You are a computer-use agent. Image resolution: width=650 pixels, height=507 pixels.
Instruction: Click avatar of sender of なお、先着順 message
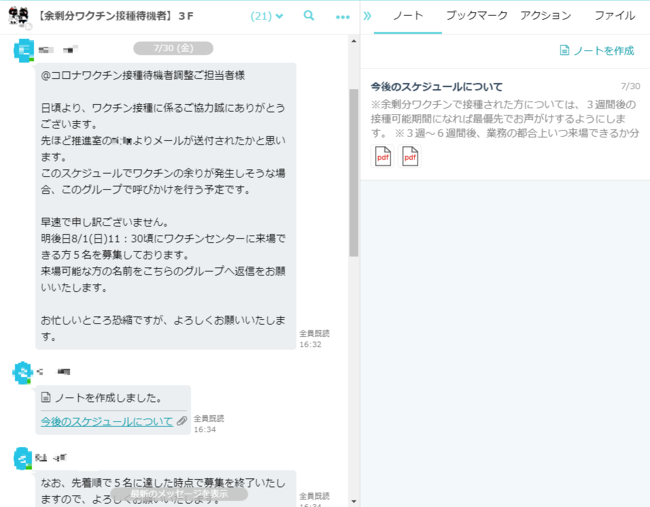click(x=22, y=458)
